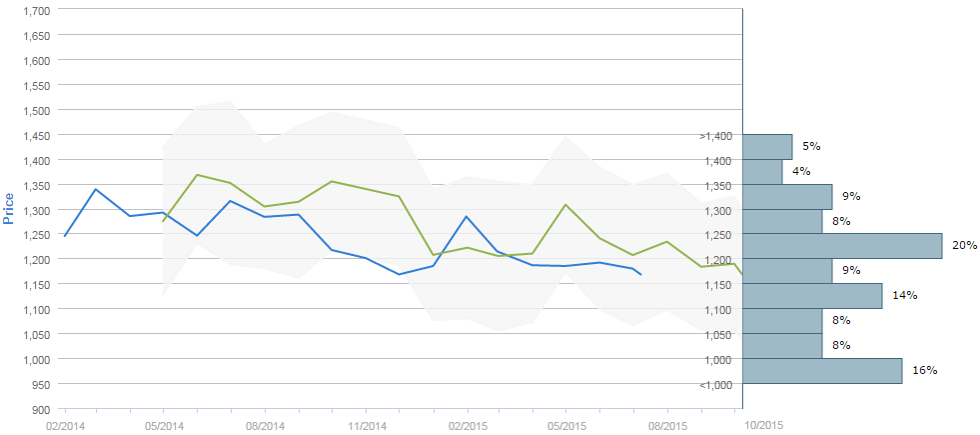Screen dimensions: 980x435
Task: Click the 14% histogram bar
Action: (812, 295)
